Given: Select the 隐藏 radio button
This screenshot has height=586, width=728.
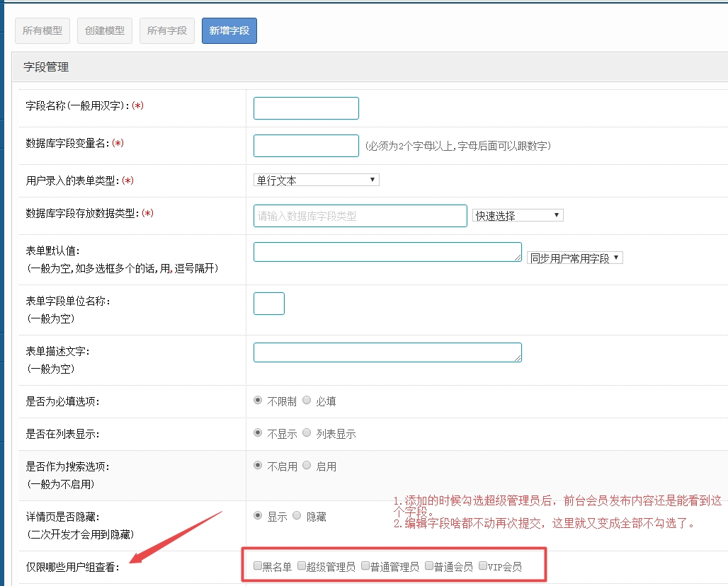Looking at the screenshot, I should (x=297, y=515).
